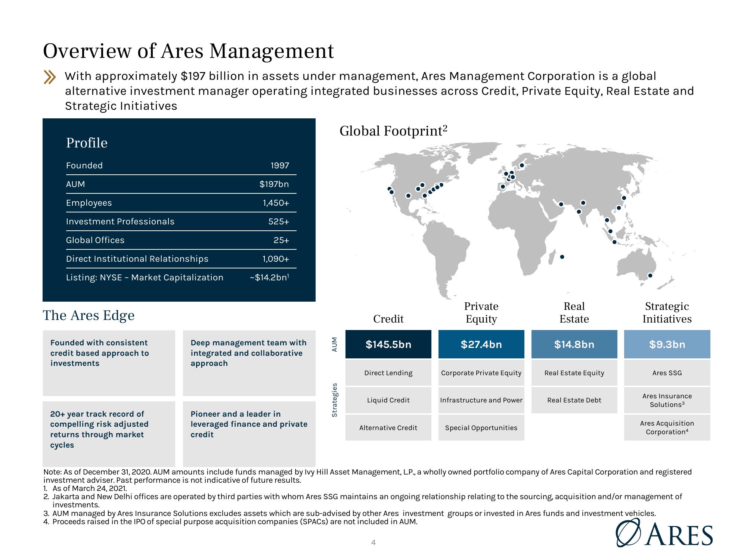Click the Investment Professionals 525+ value
The width and height of the screenshot is (747, 560).
tap(279, 221)
